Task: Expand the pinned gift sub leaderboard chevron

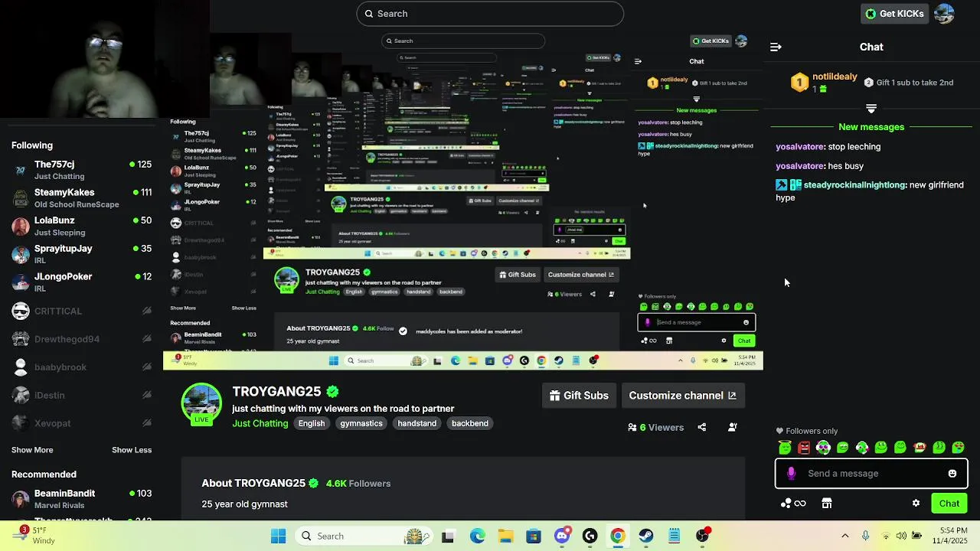Action: click(x=871, y=109)
